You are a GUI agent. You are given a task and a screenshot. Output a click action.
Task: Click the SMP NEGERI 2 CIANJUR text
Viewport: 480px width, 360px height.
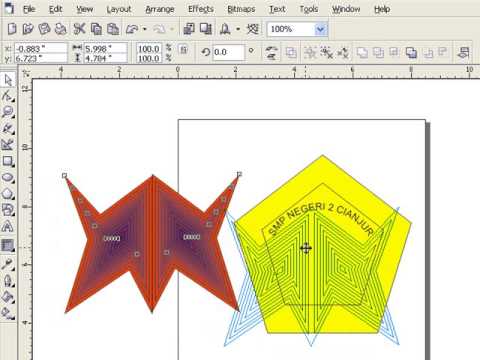click(320, 219)
